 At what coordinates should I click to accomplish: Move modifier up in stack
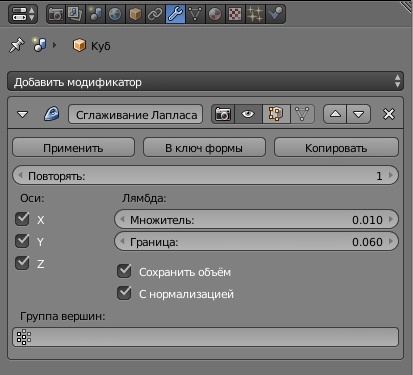(335, 114)
